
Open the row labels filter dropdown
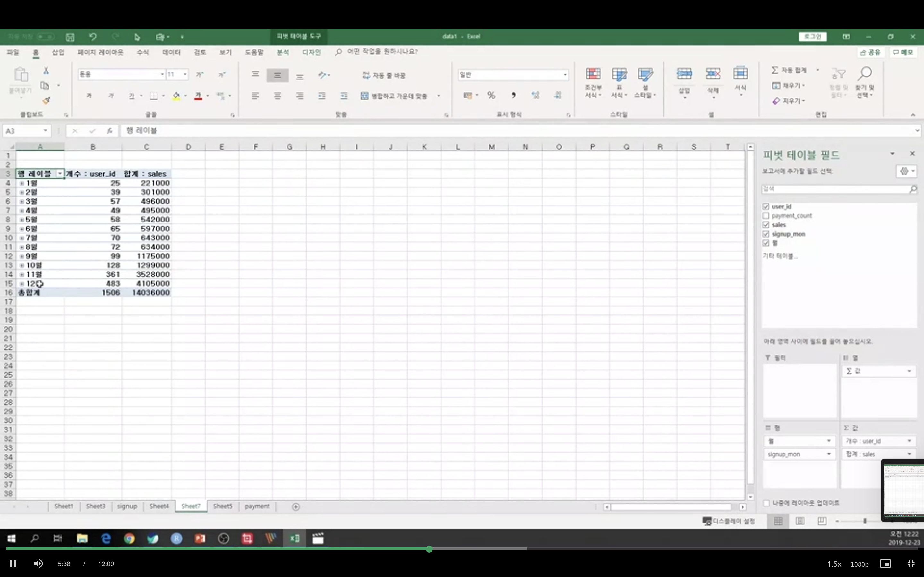click(60, 174)
